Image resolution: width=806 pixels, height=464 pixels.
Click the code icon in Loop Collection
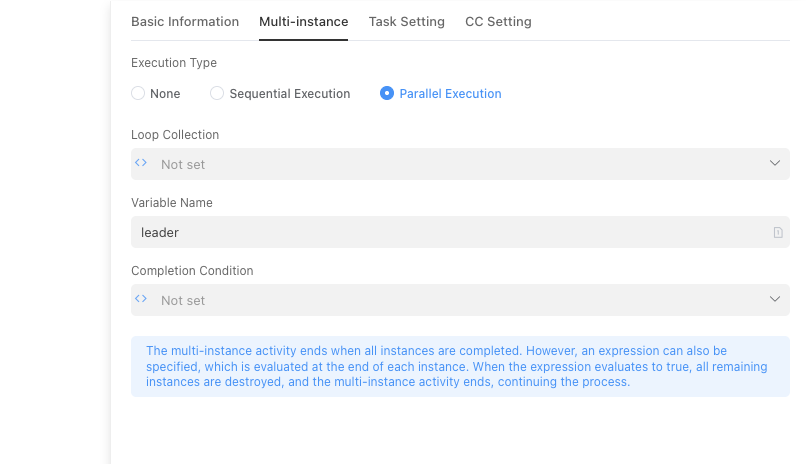coord(141,163)
